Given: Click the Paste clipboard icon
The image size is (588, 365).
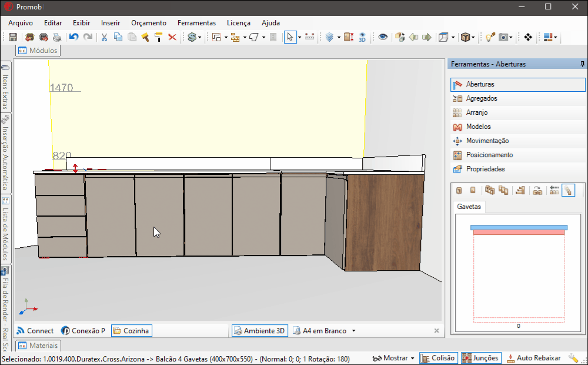Looking at the screenshot, I should 132,37.
